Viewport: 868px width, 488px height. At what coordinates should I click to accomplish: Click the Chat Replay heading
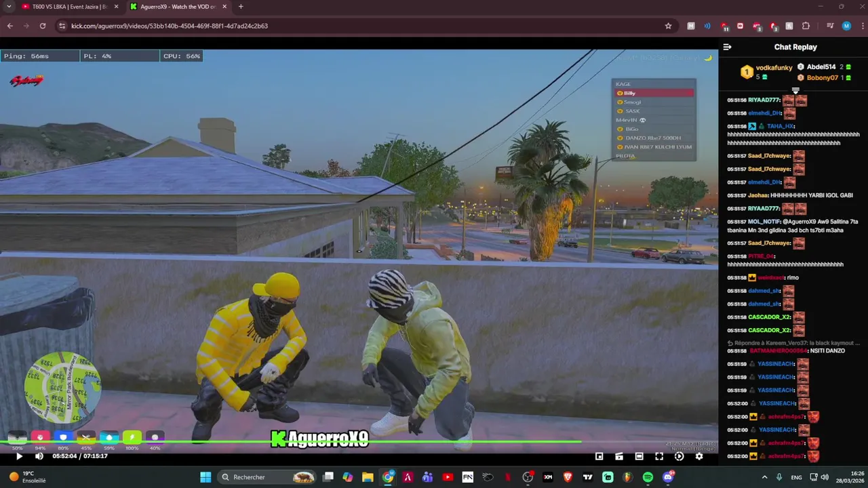[x=795, y=47]
